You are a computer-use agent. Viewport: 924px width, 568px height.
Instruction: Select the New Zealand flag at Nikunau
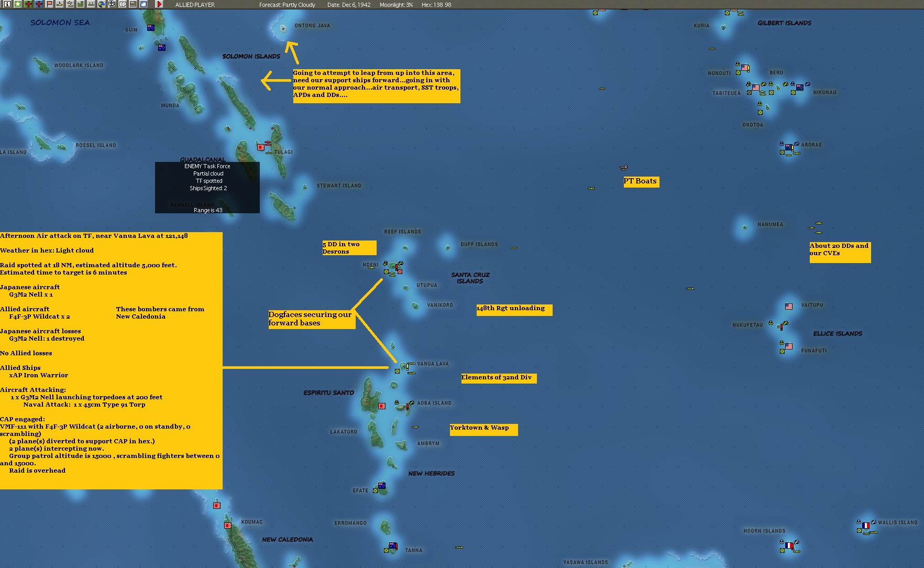[800, 88]
